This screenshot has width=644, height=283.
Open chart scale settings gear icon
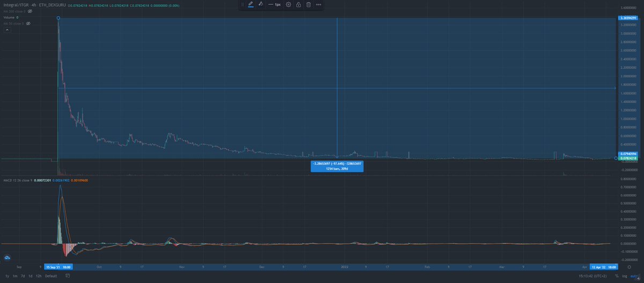pos(629,266)
